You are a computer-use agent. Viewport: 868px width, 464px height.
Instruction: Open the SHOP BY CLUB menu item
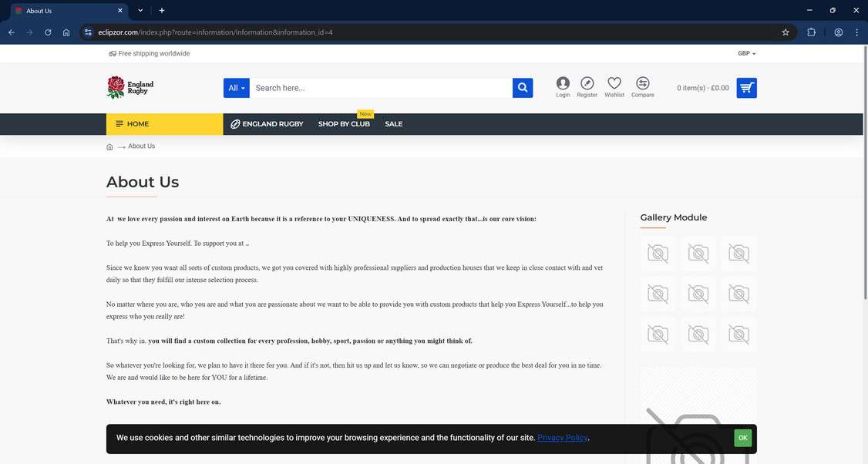[x=344, y=124]
